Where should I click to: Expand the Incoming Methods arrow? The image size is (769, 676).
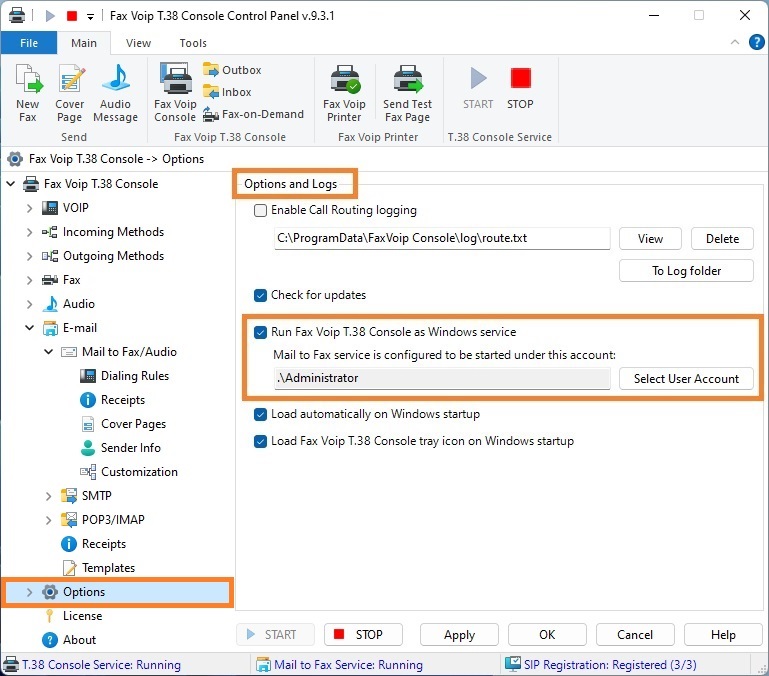point(29,233)
